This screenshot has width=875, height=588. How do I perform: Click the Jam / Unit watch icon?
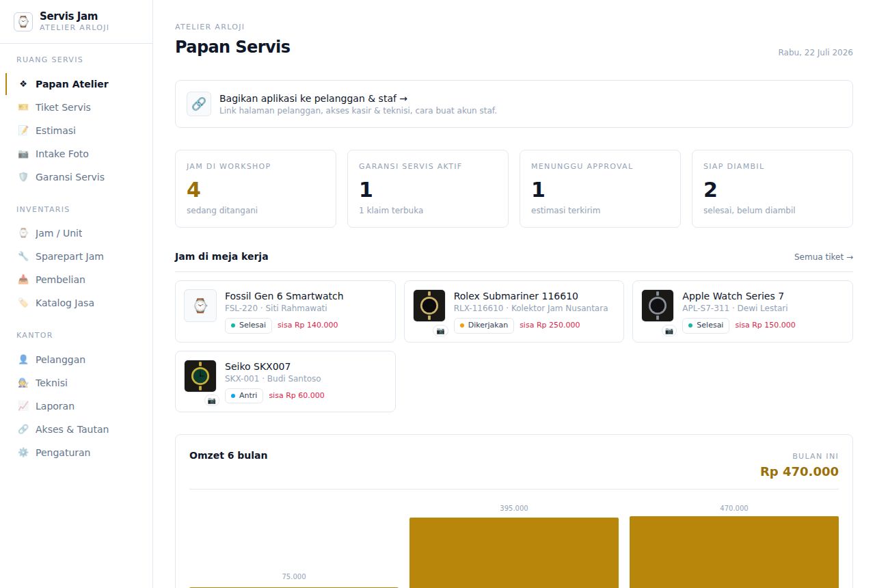[x=23, y=233]
